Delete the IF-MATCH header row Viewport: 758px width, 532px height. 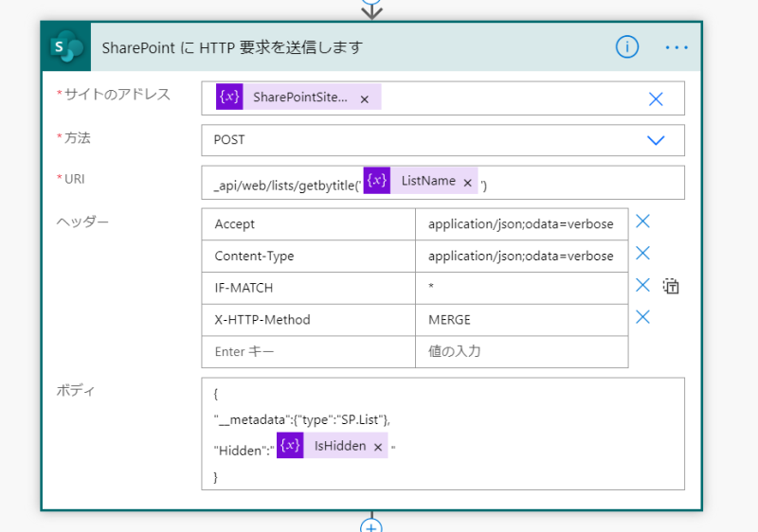pos(642,285)
